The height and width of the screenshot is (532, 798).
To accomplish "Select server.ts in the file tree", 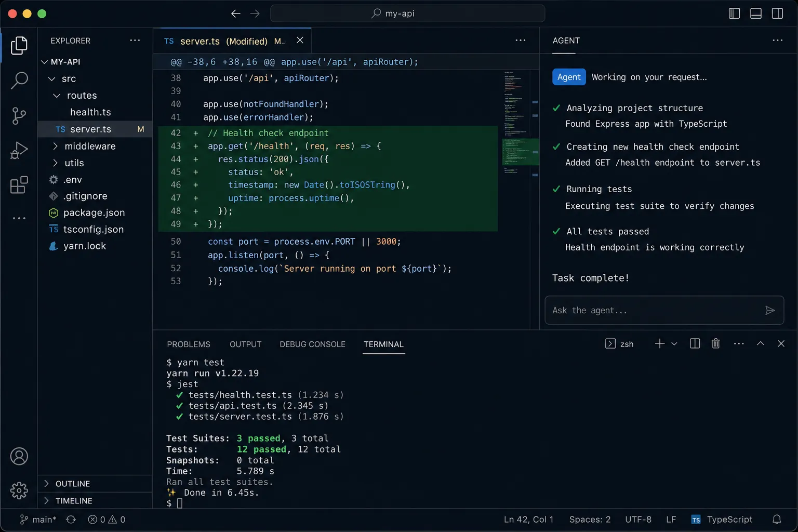I will [95, 129].
